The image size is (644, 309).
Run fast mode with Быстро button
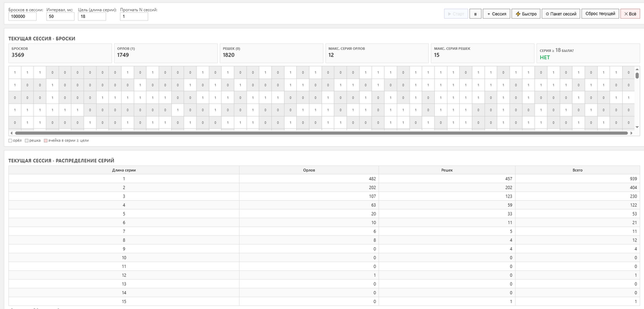click(526, 14)
